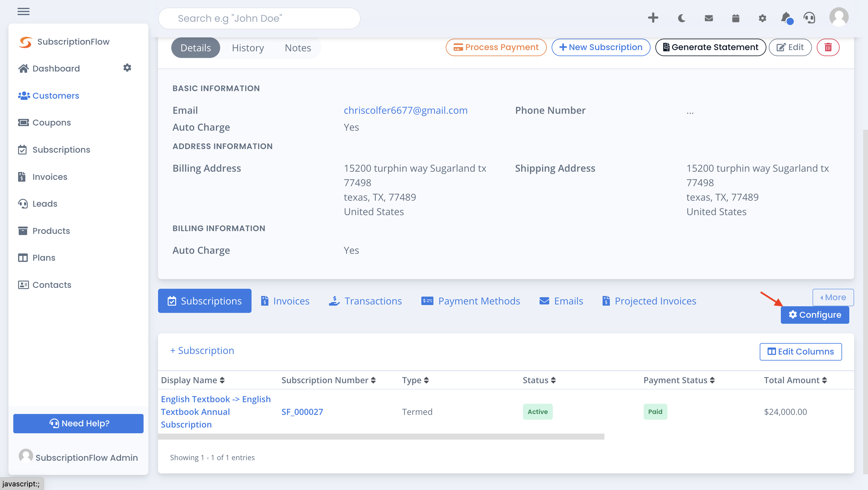This screenshot has width=868, height=490.
Task: Click the horizontal table scrollbar
Action: pos(381,437)
